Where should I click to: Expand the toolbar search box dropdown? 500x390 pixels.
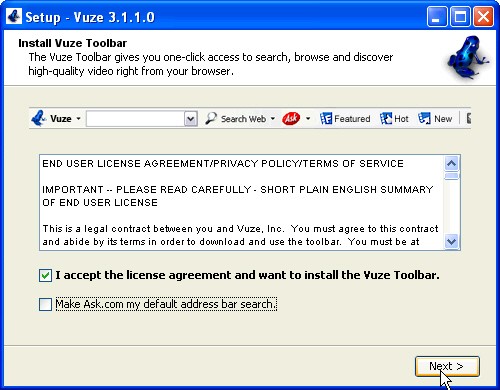click(x=191, y=119)
